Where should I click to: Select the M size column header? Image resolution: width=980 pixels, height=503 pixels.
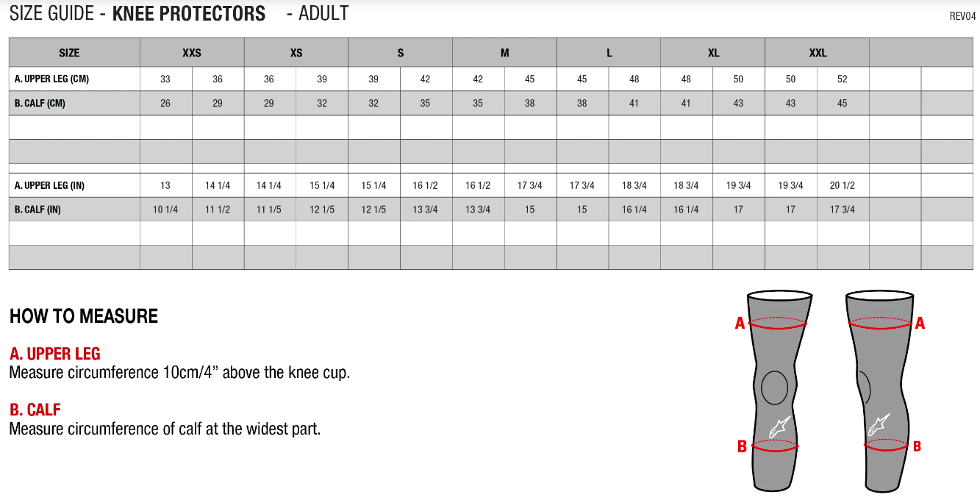coord(504,53)
